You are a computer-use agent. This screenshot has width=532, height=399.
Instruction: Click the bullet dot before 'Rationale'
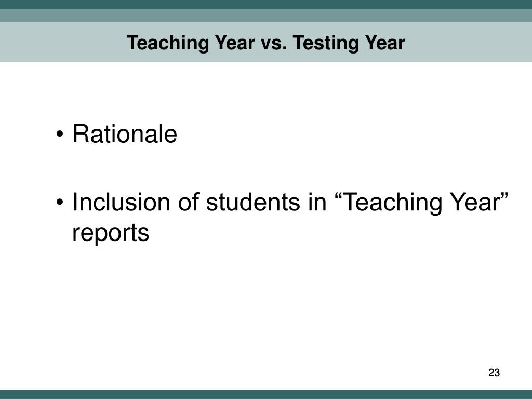[x=60, y=134]
